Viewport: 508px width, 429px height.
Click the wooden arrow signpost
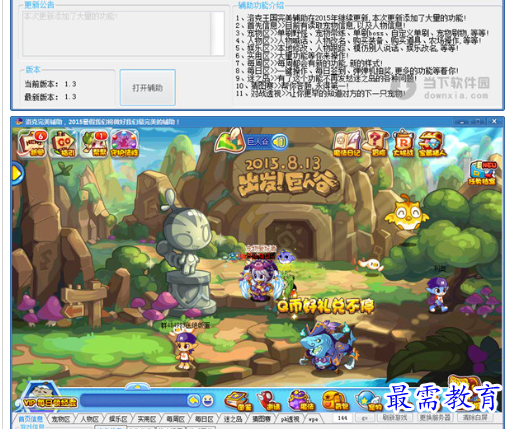coord(83,303)
